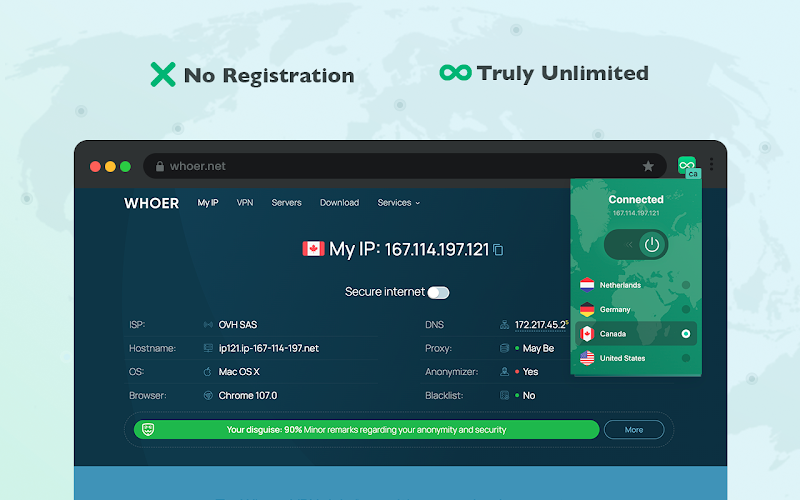
Task: Click the Anonymizer 'Yes' value
Action: coord(530,371)
